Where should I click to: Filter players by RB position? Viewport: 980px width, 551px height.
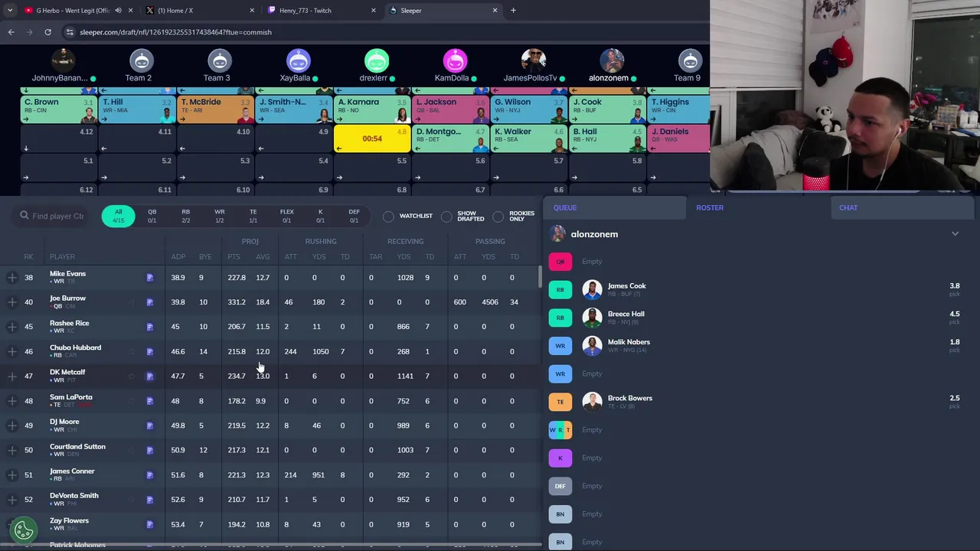click(185, 216)
